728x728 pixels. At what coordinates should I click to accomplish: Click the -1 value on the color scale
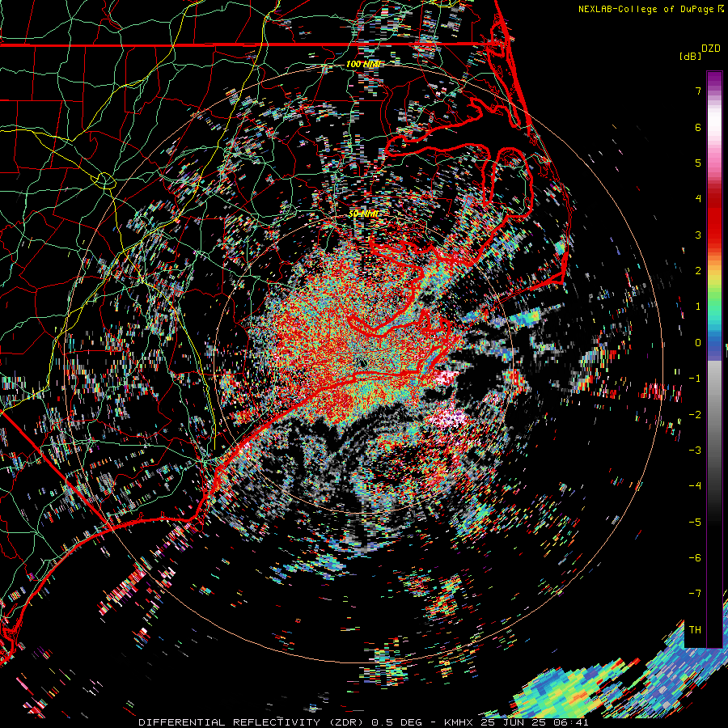pyautogui.click(x=695, y=379)
